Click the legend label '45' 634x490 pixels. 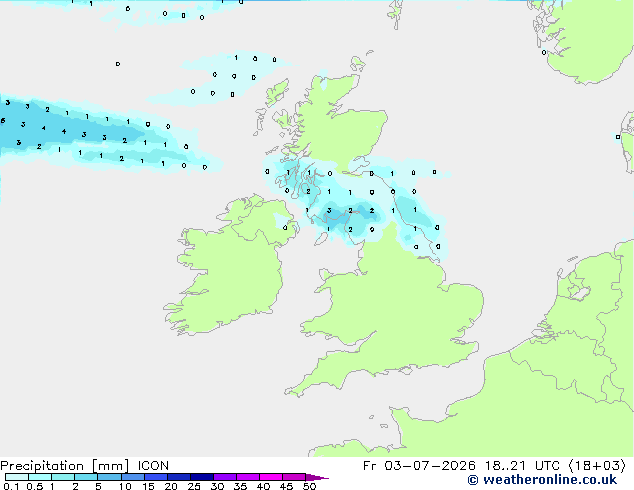click(286, 486)
